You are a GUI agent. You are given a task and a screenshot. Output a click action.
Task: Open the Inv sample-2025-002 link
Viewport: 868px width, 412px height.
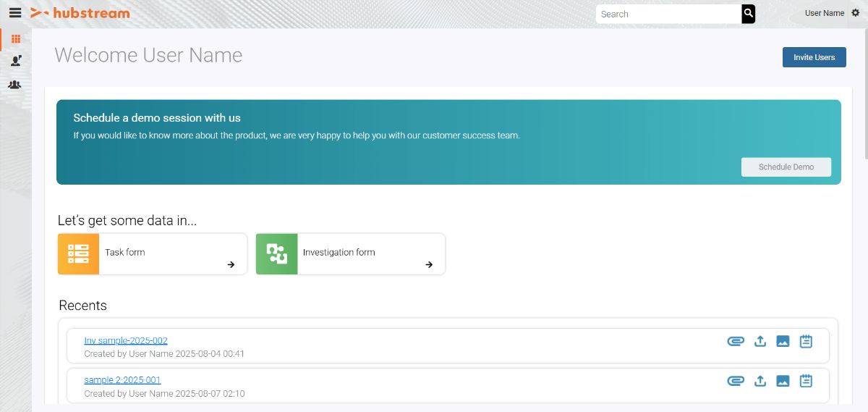pyautogui.click(x=126, y=340)
